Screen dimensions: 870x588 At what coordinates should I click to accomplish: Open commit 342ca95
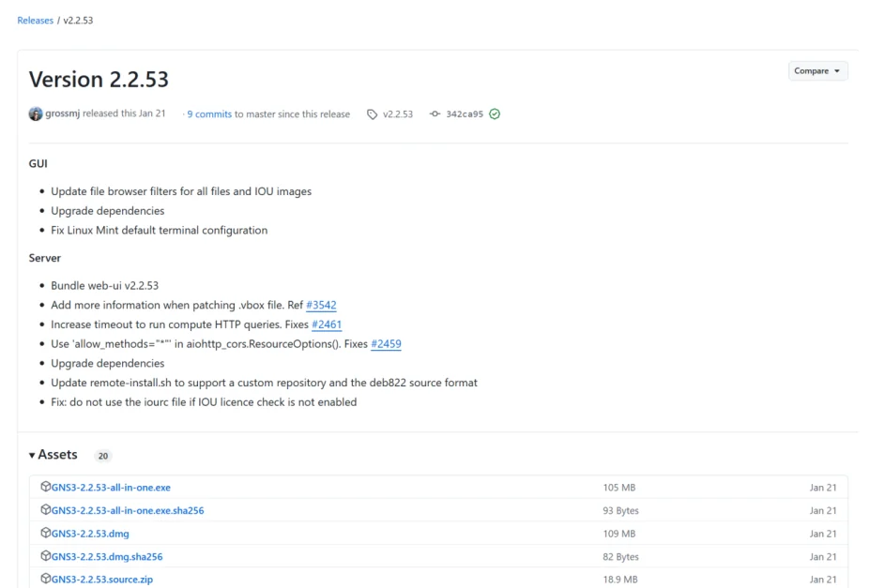465,114
